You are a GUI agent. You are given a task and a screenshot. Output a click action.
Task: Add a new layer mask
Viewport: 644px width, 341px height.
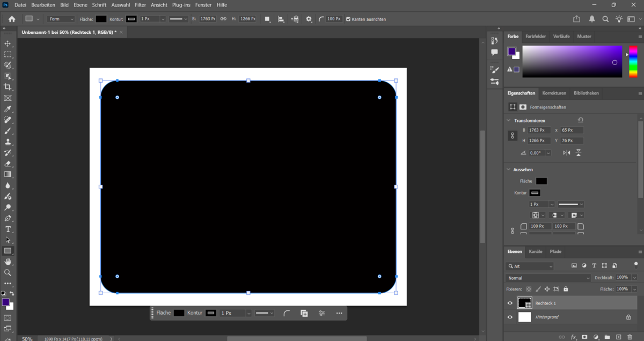584,337
